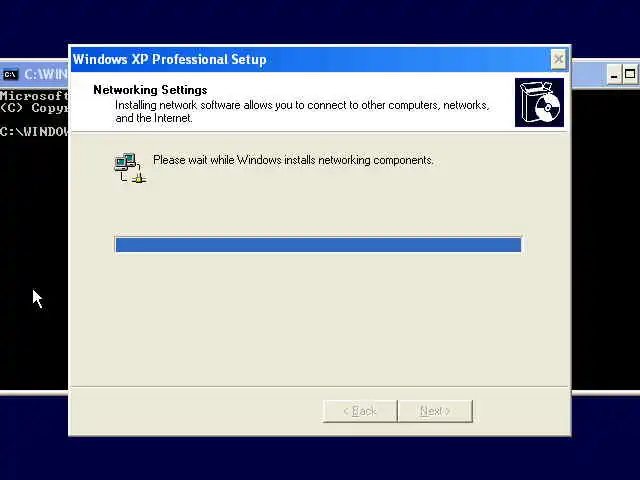The image size is (640, 480).
Task: Click the 'Installing network software' description
Action: 302,111
